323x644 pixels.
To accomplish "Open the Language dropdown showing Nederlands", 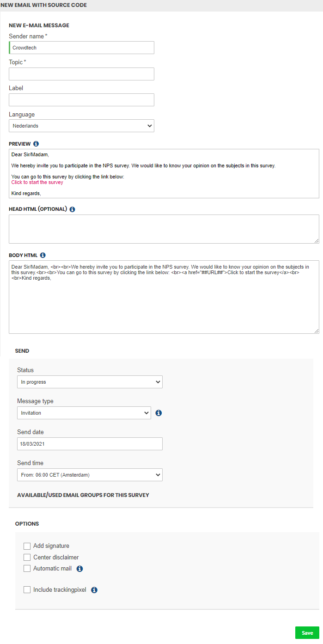I will coord(81,126).
